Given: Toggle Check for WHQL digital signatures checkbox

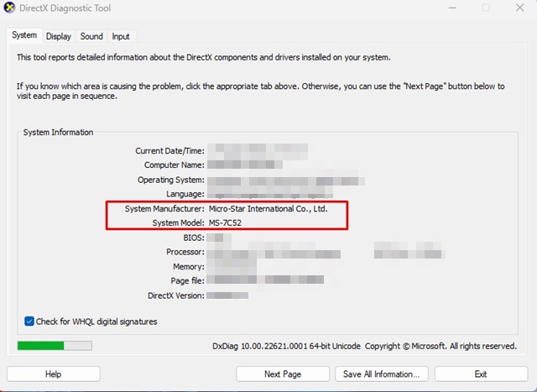Looking at the screenshot, I should pyautogui.click(x=29, y=321).
